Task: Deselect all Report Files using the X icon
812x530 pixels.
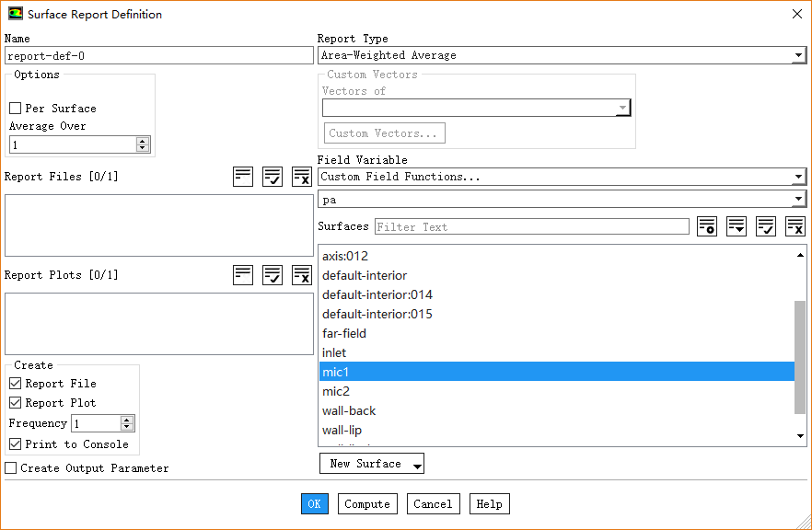Action: (302, 177)
